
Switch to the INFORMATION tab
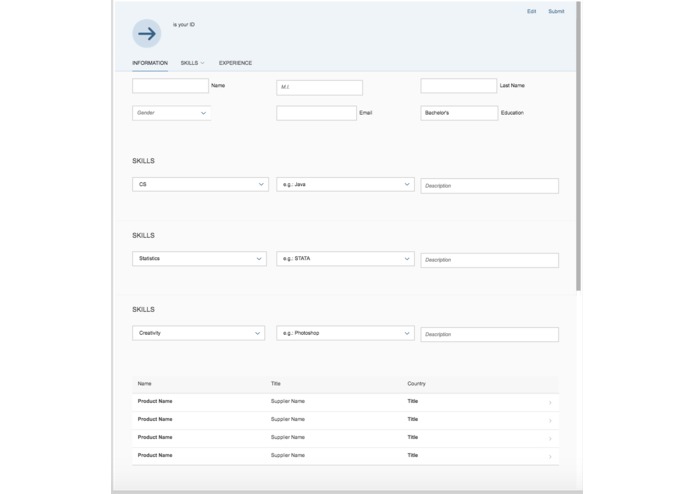pyautogui.click(x=150, y=63)
